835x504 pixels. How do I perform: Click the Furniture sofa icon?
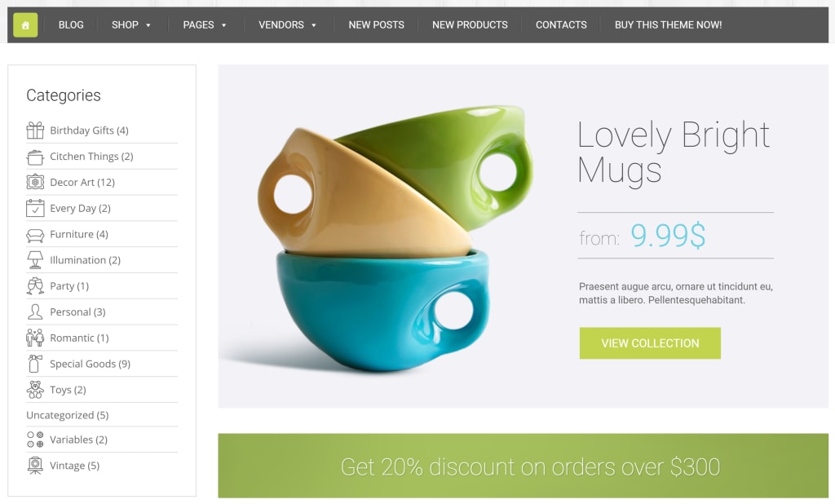(35, 234)
